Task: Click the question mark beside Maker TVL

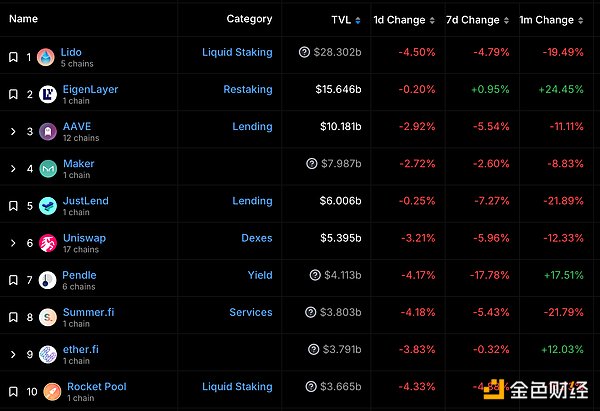Action: [x=316, y=164]
